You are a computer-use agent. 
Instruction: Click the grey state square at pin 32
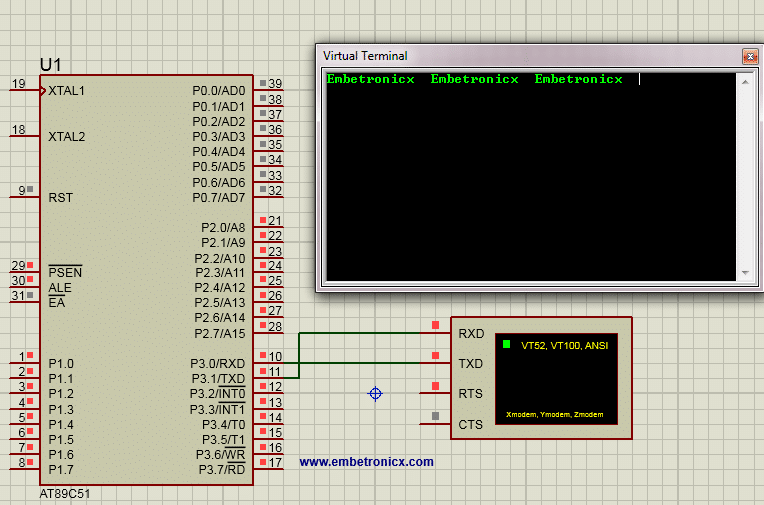coord(263,189)
